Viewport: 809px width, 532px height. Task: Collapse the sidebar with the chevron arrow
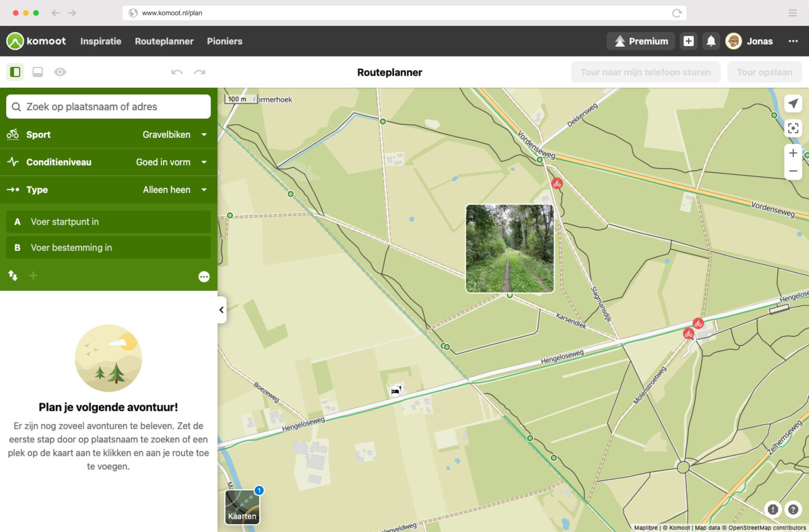pos(221,310)
